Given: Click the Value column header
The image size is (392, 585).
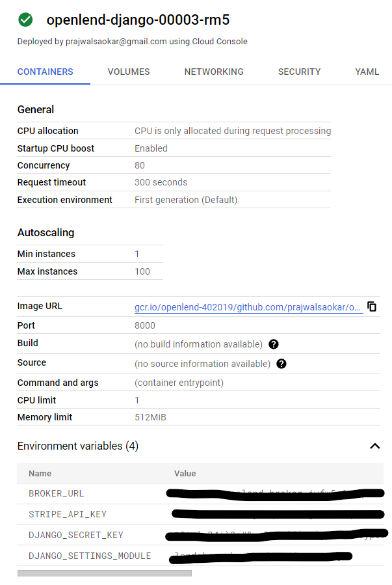Looking at the screenshot, I should [x=185, y=474].
